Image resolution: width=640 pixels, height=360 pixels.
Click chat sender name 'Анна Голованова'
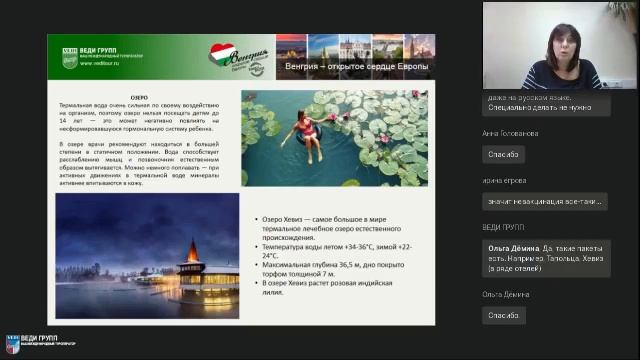[x=510, y=133]
